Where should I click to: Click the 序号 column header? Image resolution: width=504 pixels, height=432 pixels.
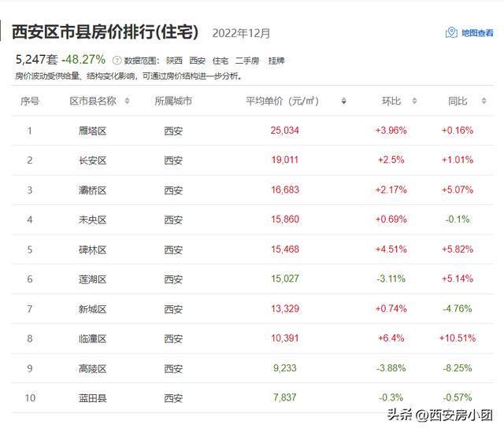click(x=30, y=102)
